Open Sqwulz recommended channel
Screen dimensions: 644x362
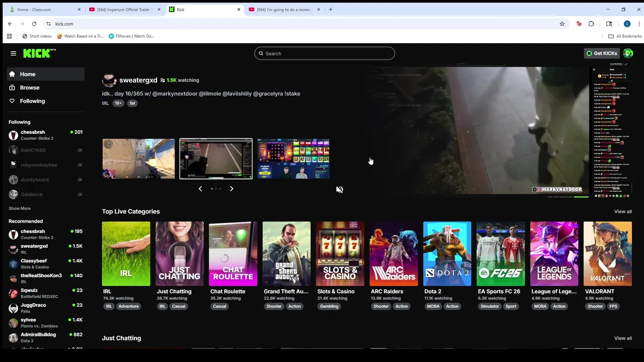click(x=46, y=293)
